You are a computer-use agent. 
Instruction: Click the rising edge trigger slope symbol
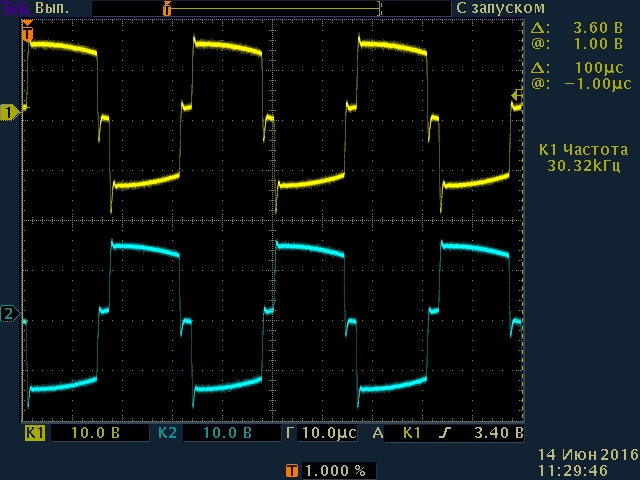446,434
